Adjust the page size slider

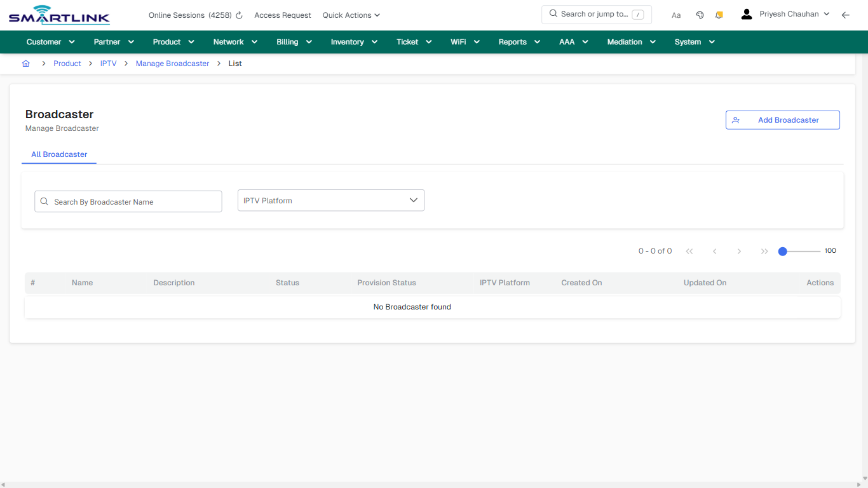click(782, 251)
